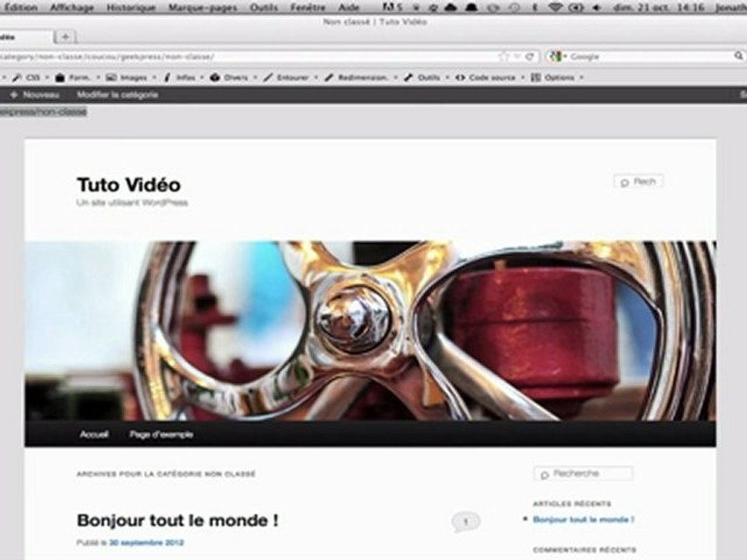Expand the Images dropdown arrow
The image size is (747, 560).
154,77
